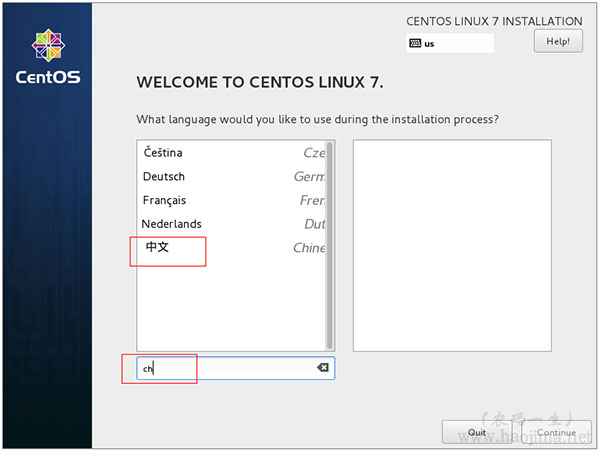The height and width of the screenshot is (452, 600).
Task: Open the Help! button
Action: (558, 41)
